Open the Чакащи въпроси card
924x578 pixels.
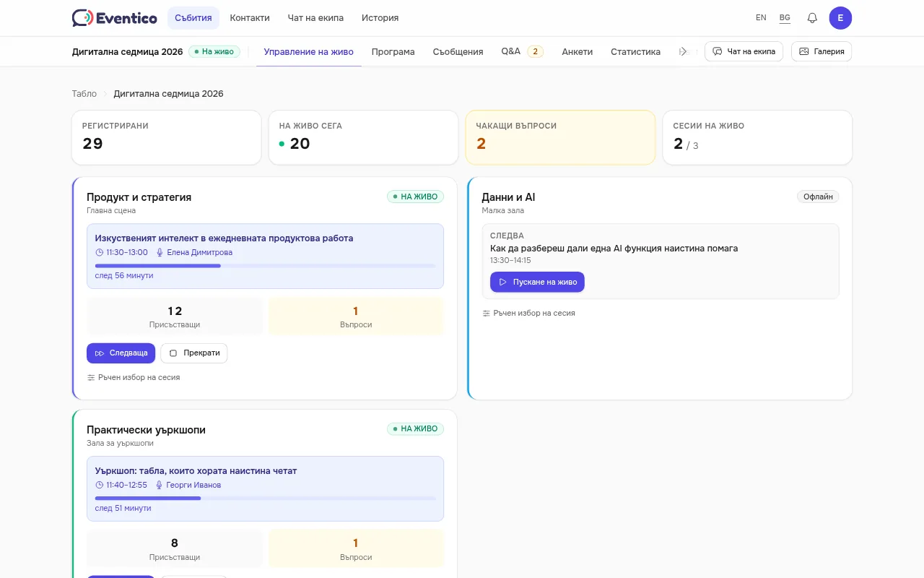click(560, 137)
